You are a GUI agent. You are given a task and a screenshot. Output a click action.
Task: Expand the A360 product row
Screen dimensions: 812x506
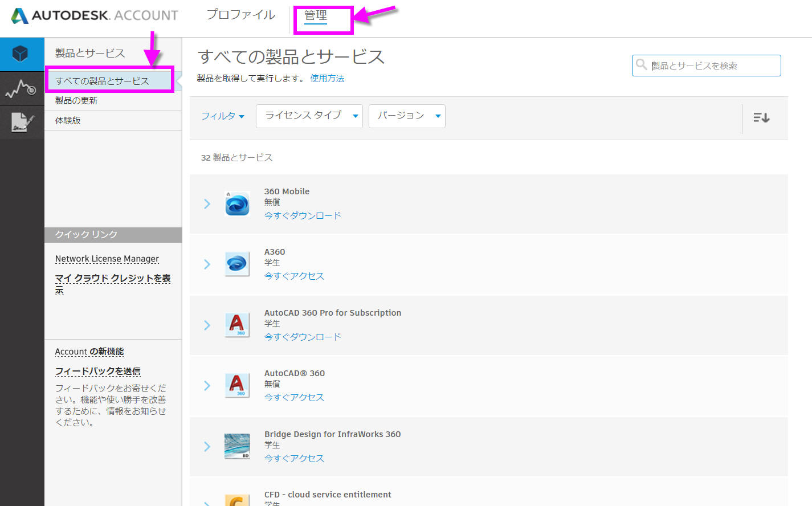[207, 264]
